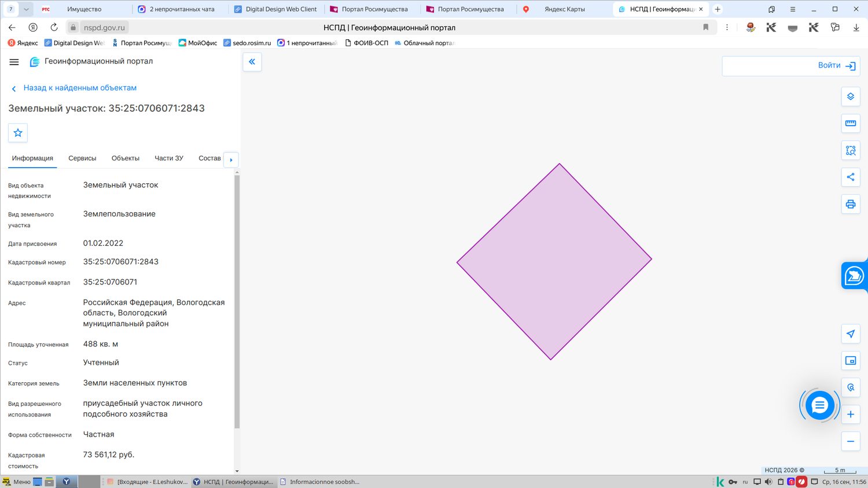Open the assistant chat side tab

854,276
